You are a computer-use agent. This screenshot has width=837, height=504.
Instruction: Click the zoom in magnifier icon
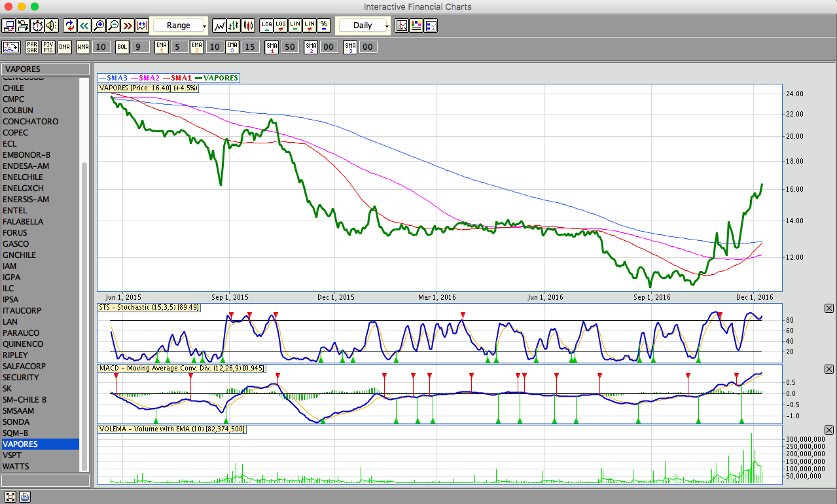99,26
